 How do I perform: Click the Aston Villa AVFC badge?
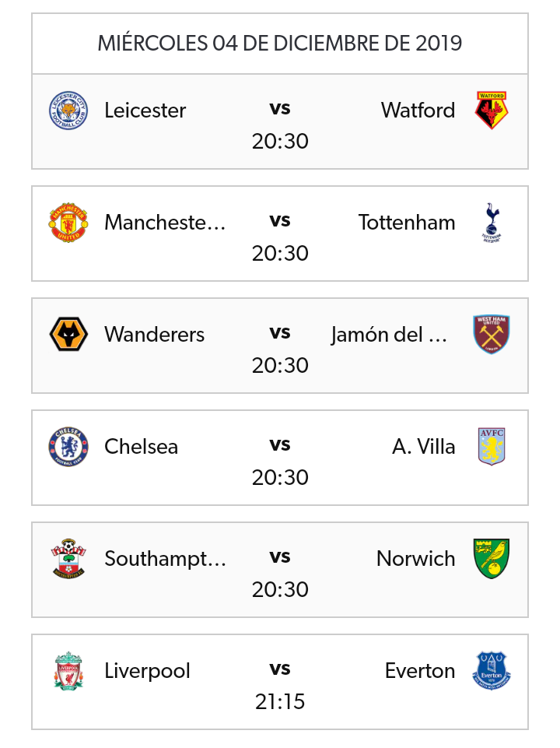492,446
